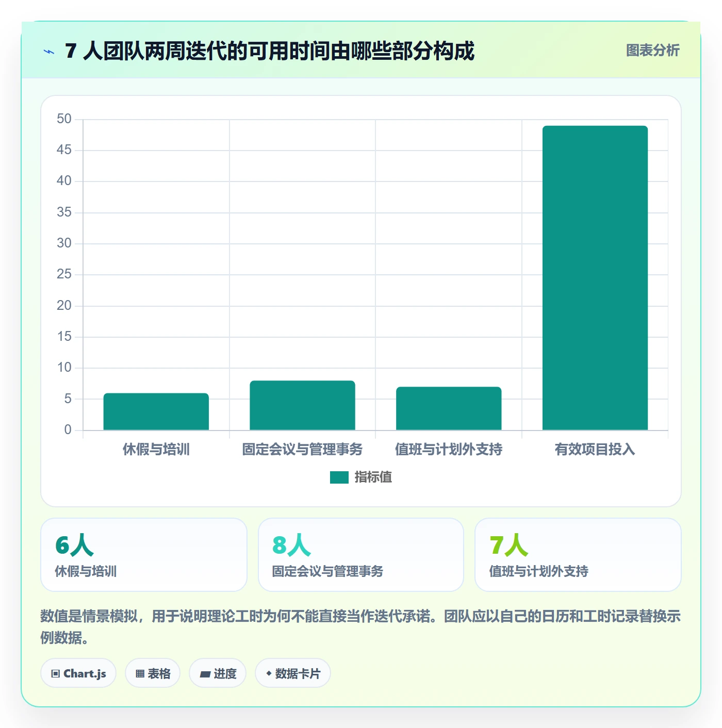Screen dimensions: 722x728
Task: Click the y-axis value 50
Action: tap(64, 119)
